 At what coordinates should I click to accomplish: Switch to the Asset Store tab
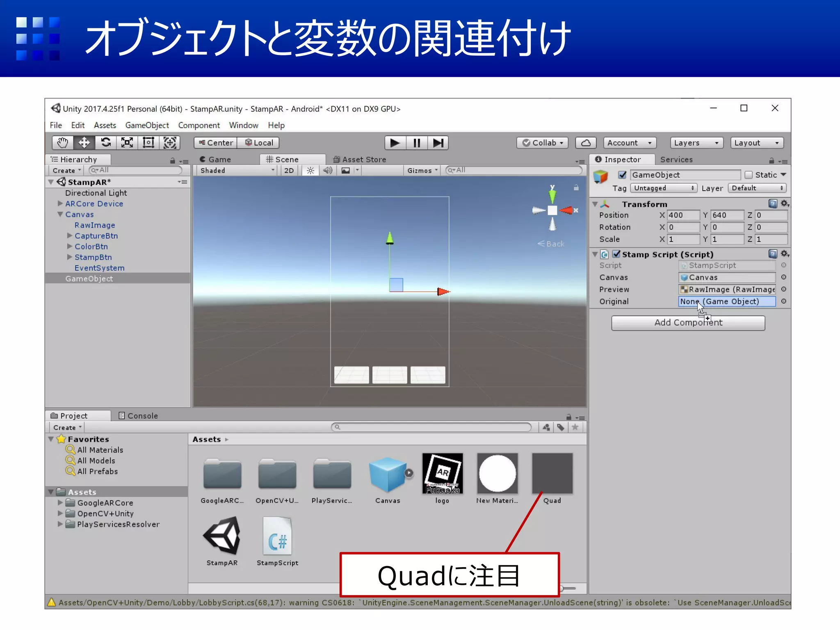pos(360,160)
